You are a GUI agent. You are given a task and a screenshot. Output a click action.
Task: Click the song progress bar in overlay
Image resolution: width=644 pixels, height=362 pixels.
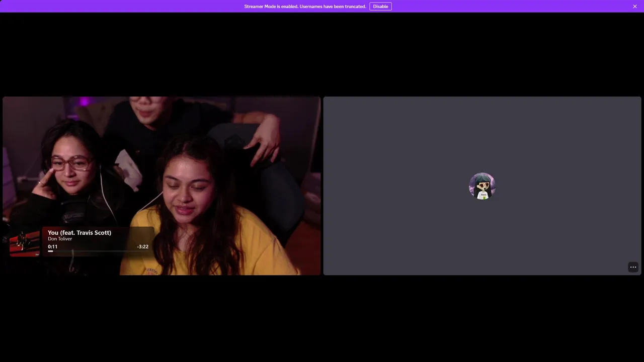pos(98,251)
